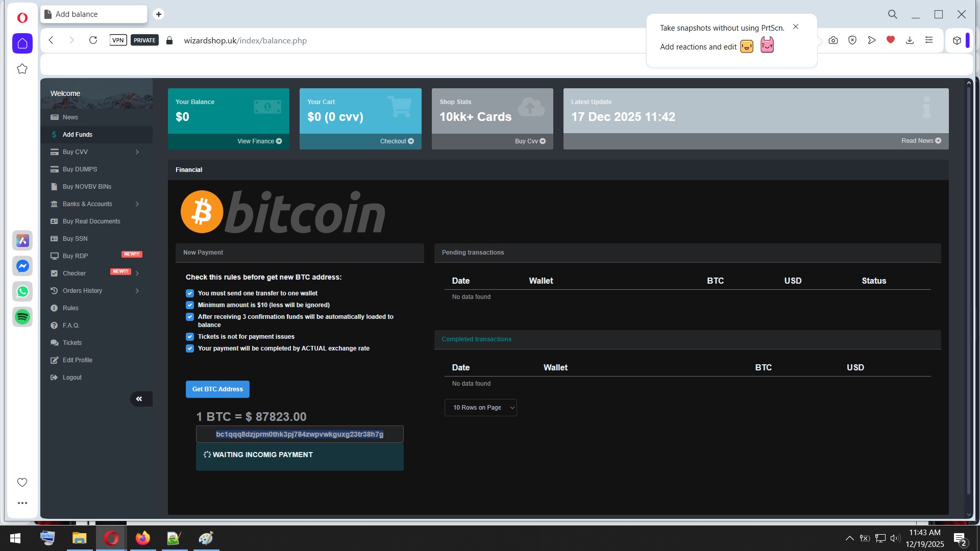This screenshot has width=980, height=551.
Task: Show hidden system tray icons arrow
Action: (x=849, y=538)
